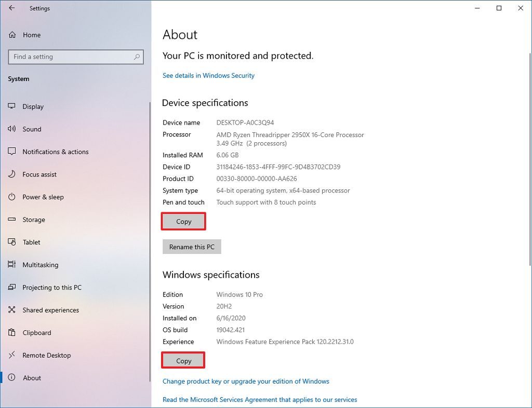Viewport: 532px width, 408px height.
Task: Click the Notifications & actions icon
Action: click(x=12, y=152)
